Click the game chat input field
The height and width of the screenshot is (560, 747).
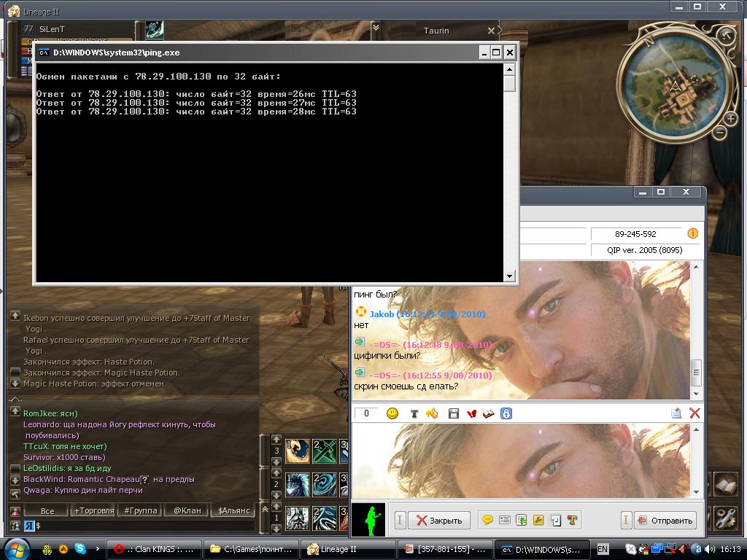(x=146, y=525)
